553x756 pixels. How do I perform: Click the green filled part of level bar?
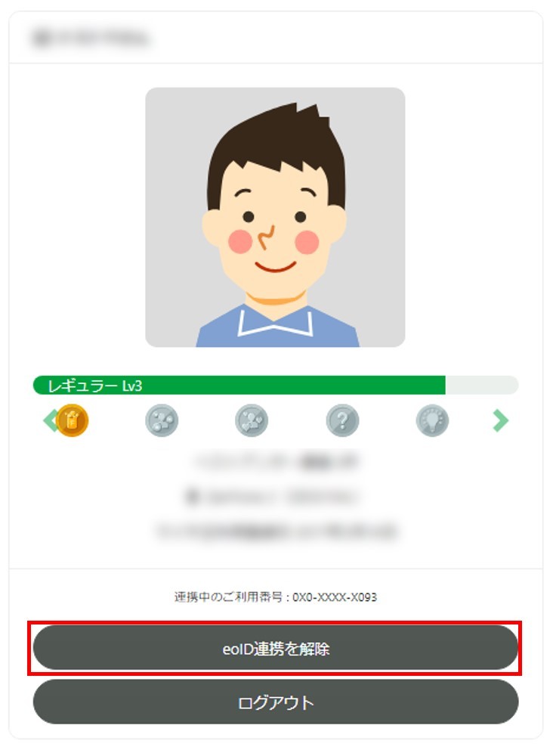pyautogui.click(x=239, y=386)
